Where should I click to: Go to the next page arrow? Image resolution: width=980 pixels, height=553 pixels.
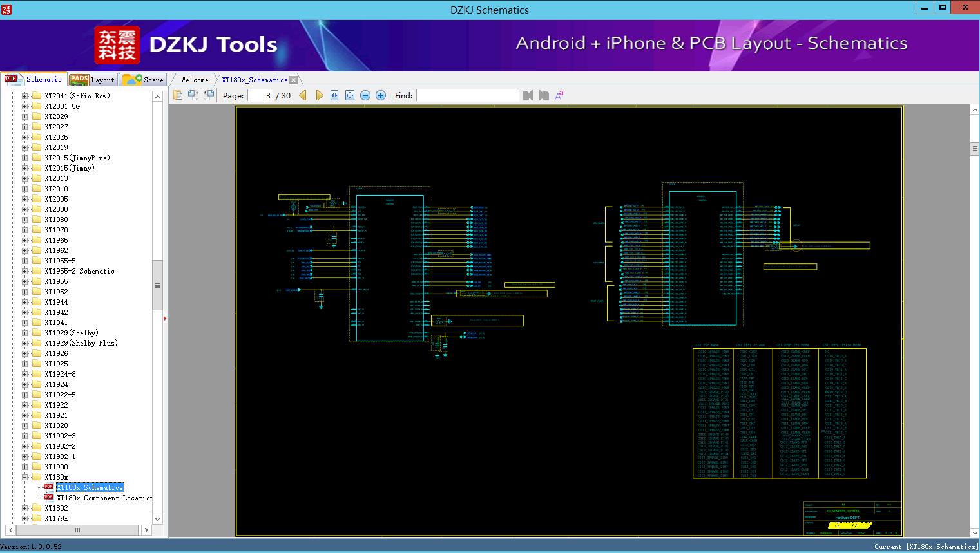coord(319,95)
